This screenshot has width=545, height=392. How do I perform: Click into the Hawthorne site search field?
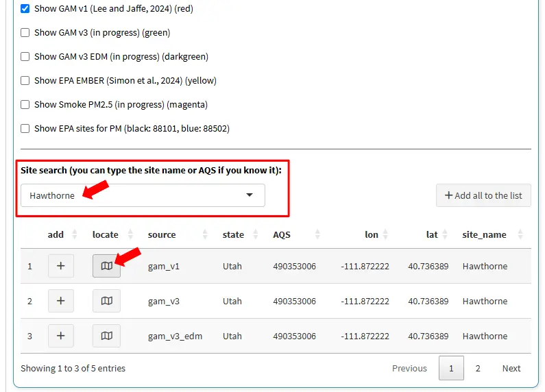pyautogui.click(x=130, y=195)
